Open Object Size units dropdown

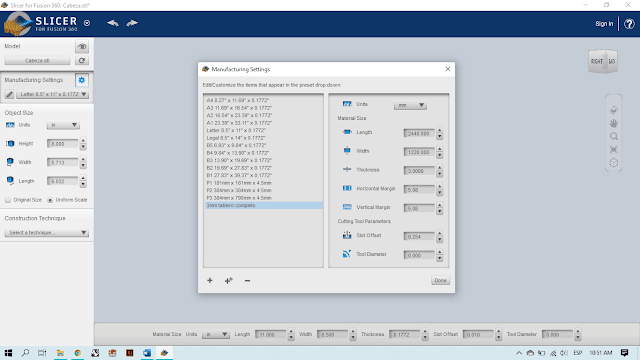tap(63, 125)
